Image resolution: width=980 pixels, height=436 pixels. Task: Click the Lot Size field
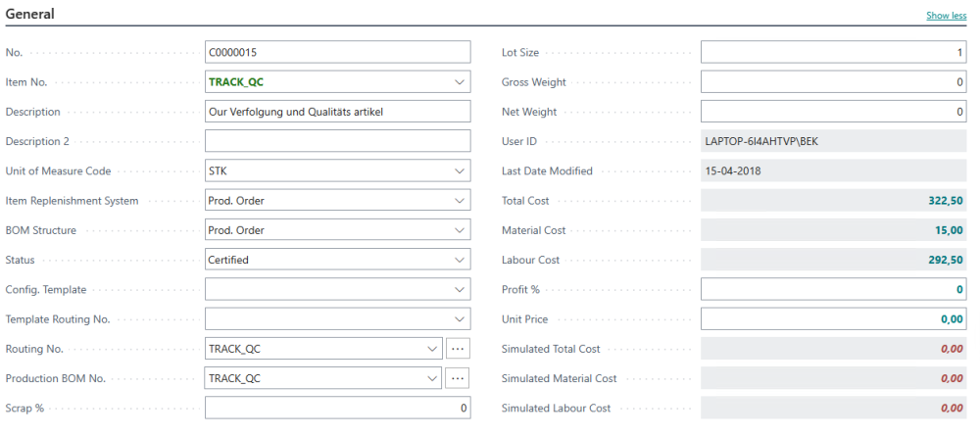[x=833, y=53]
